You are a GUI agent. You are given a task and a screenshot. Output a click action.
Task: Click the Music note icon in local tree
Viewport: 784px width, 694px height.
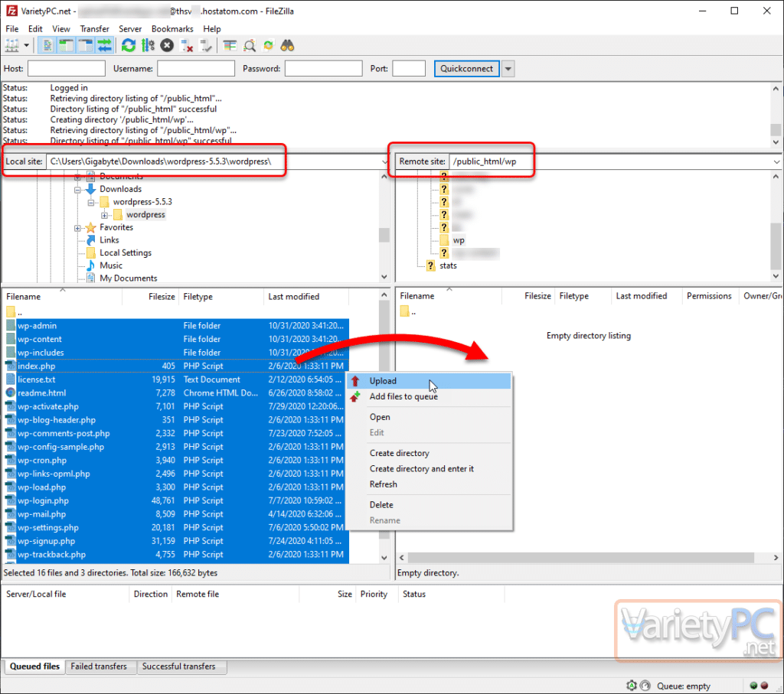pyautogui.click(x=90, y=266)
